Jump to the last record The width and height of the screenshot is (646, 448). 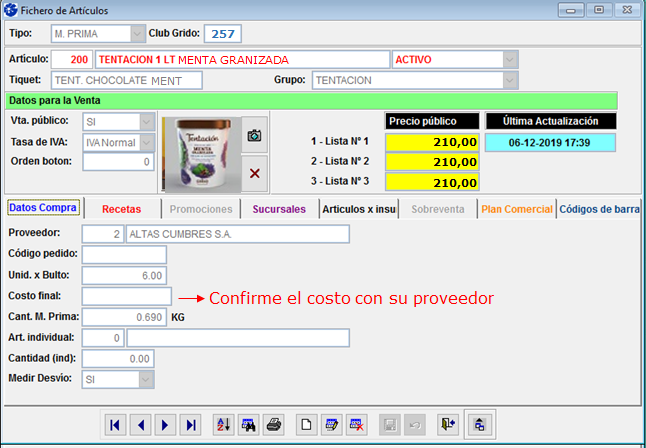(x=191, y=425)
